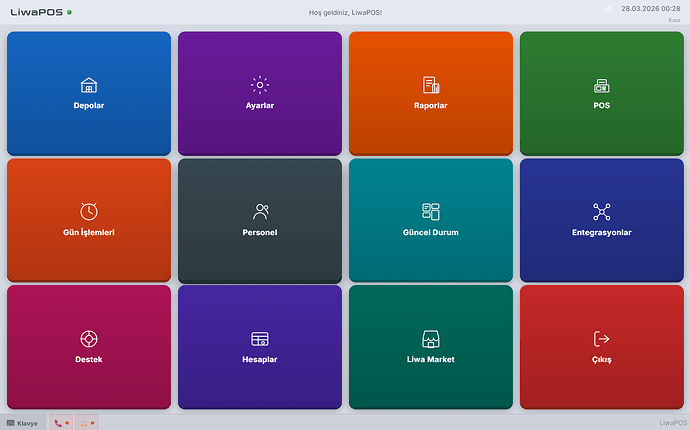Go to the Personel module
690x430 pixels.
[x=260, y=220]
